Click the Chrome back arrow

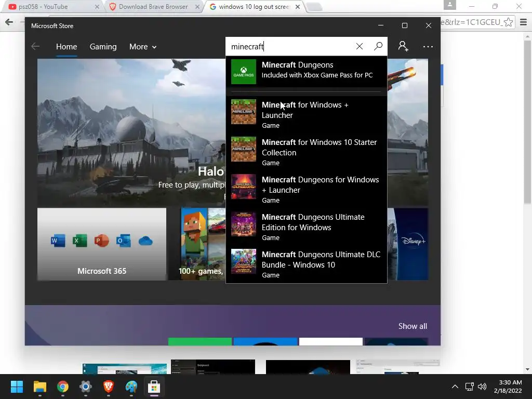(x=9, y=22)
